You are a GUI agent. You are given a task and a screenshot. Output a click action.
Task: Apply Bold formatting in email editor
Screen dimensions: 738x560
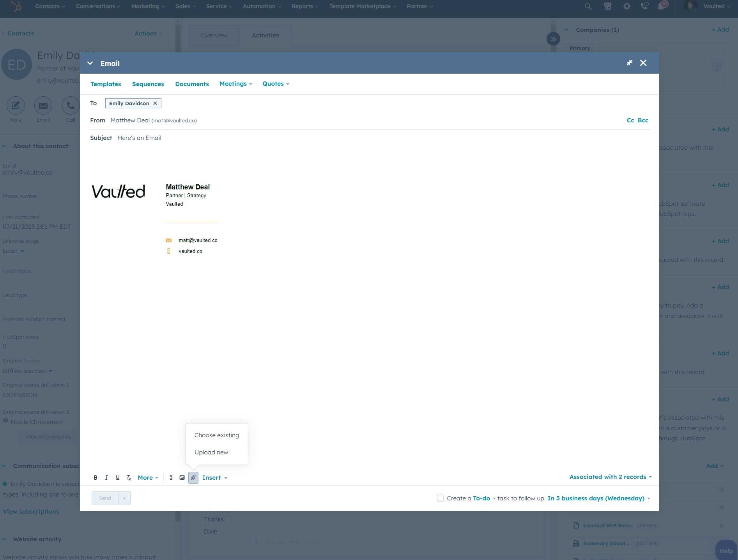tap(95, 477)
